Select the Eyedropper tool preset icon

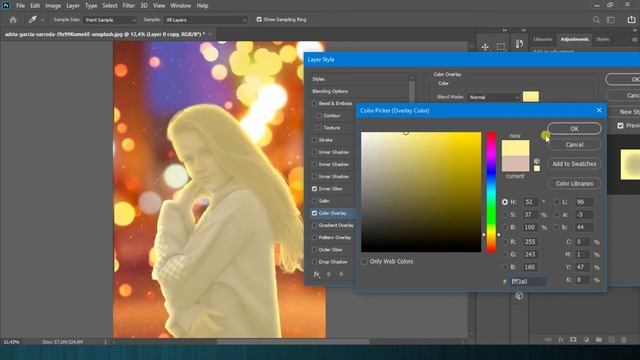pos(32,20)
